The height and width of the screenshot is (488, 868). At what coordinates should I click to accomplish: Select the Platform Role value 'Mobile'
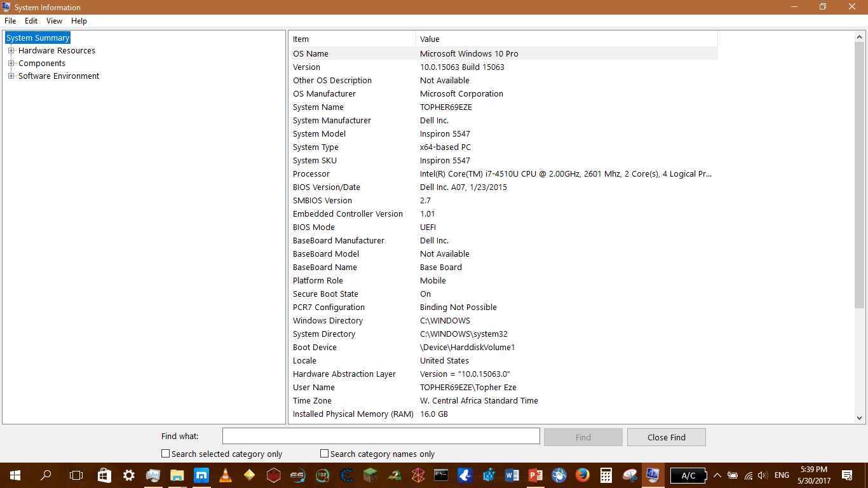[x=433, y=281]
